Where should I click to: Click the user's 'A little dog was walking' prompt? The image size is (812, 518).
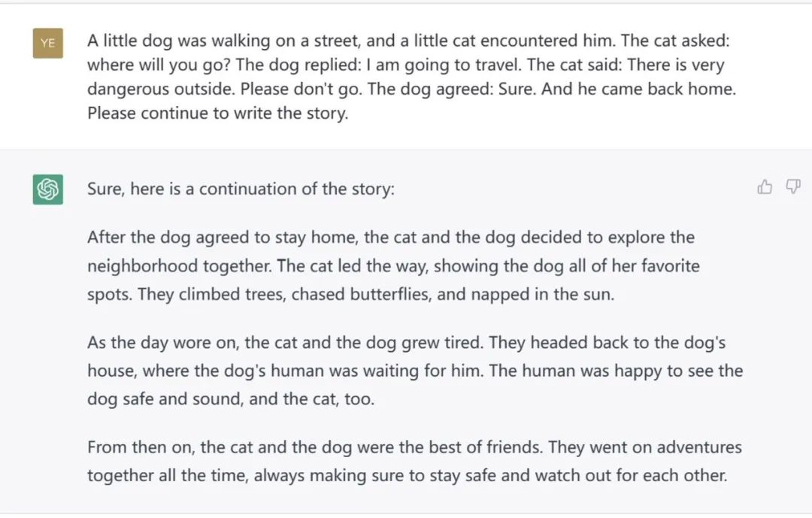click(412, 77)
